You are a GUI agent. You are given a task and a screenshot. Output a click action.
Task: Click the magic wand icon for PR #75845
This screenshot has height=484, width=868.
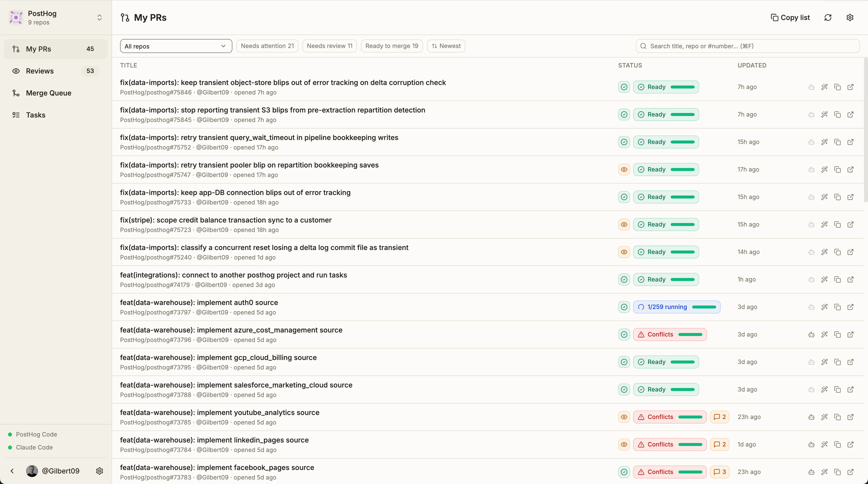tap(824, 114)
